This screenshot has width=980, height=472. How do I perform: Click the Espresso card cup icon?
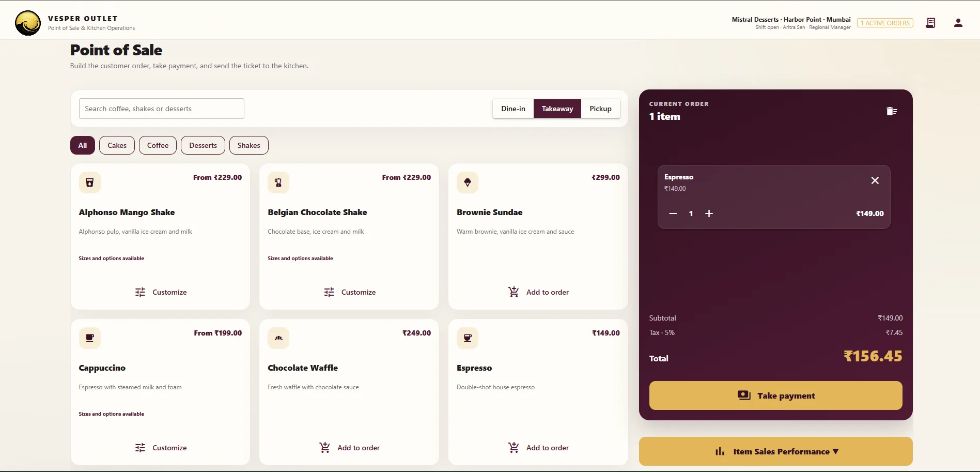(468, 338)
